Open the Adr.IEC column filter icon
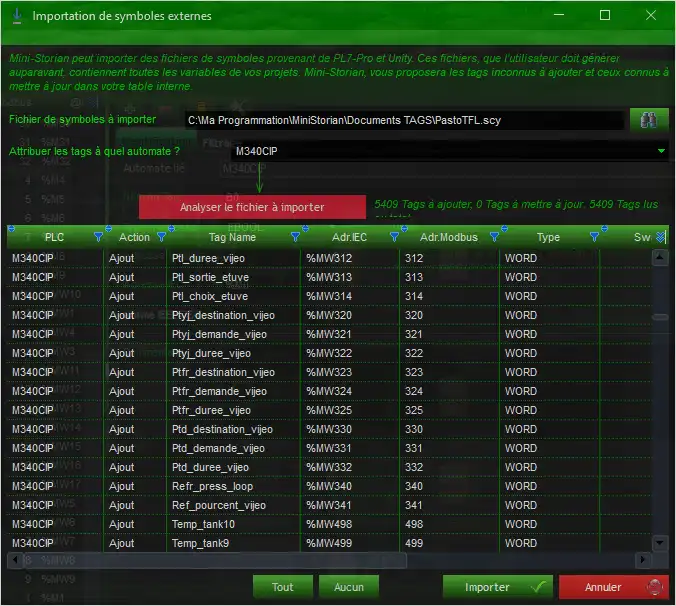The image size is (676, 606). pyautogui.click(x=394, y=237)
